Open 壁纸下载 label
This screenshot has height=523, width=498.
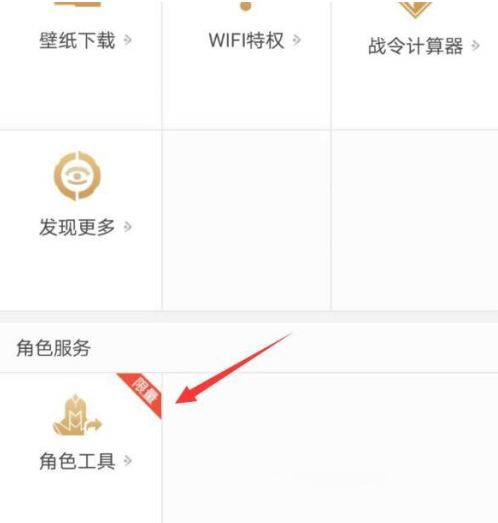click(x=77, y=40)
